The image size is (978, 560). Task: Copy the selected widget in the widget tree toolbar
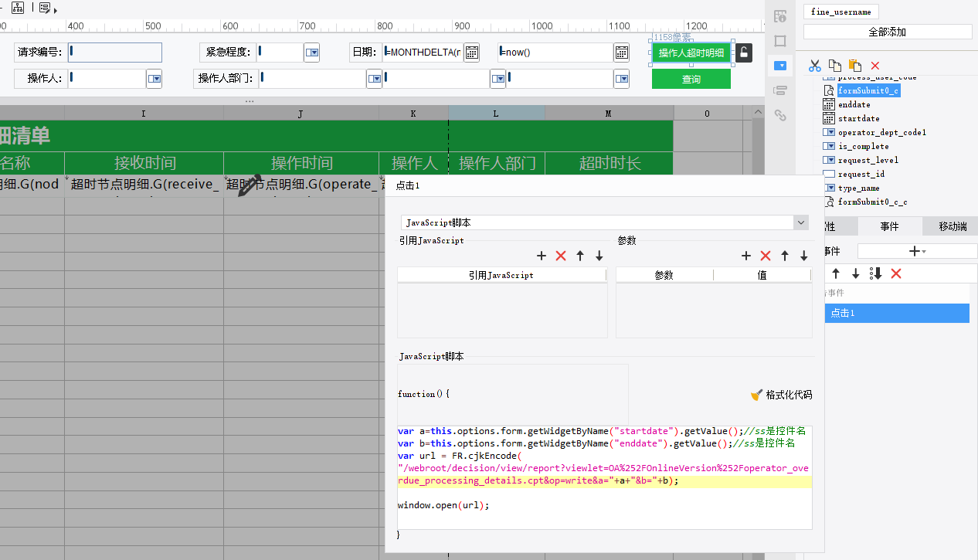tap(834, 66)
